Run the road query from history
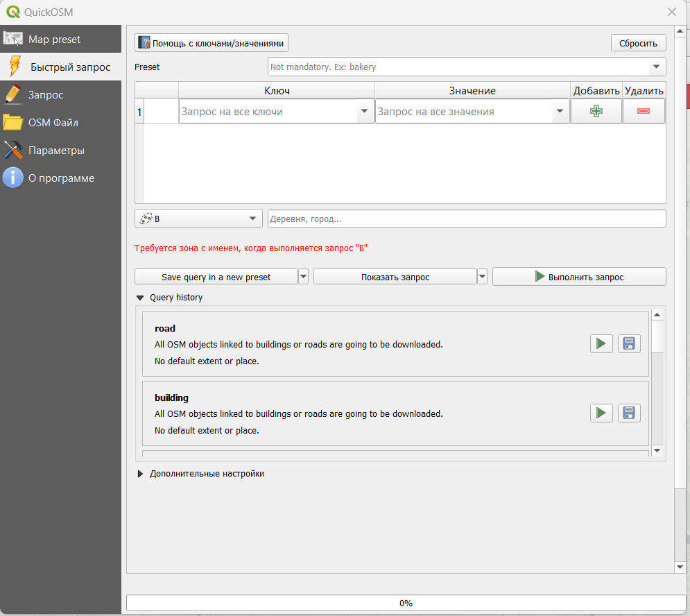The width and height of the screenshot is (690, 616). pyautogui.click(x=601, y=343)
